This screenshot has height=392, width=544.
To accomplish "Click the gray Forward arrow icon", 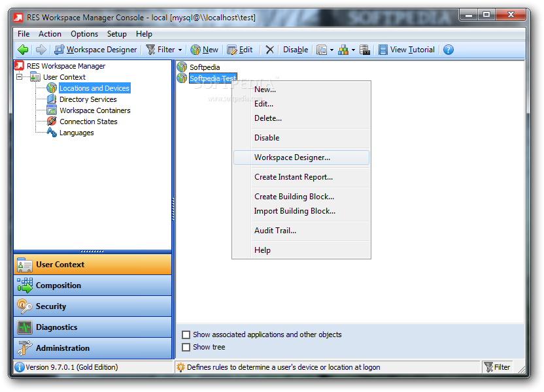I will pyautogui.click(x=41, y=50).
